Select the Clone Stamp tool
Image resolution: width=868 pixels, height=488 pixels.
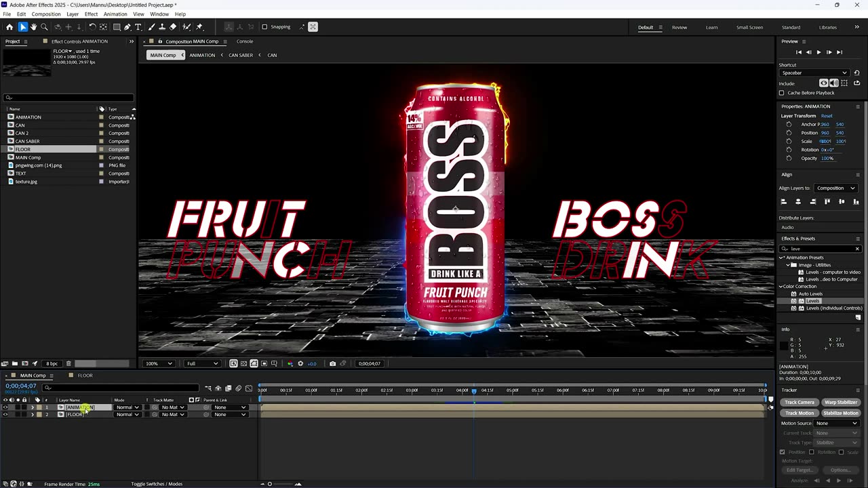click(x=162, y=27)
